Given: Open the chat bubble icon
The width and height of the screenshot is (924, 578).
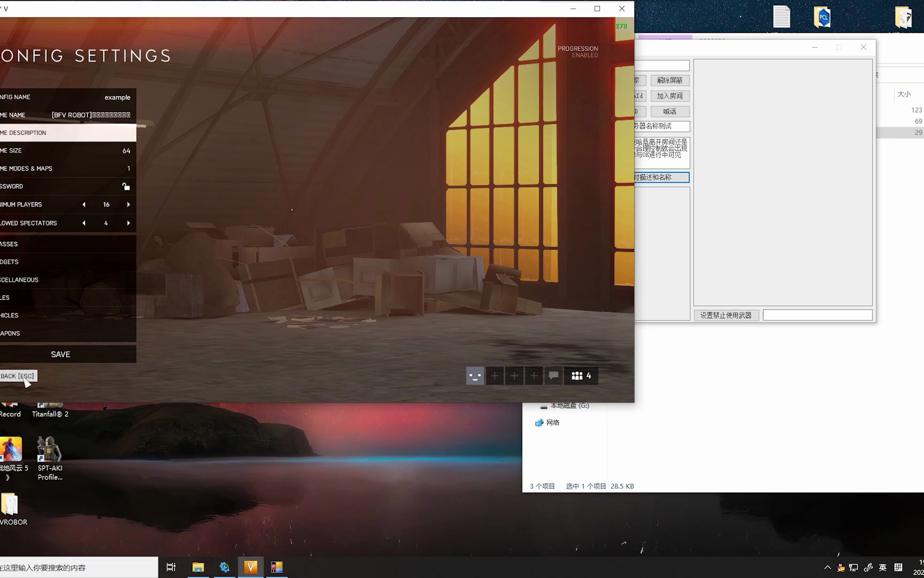Looking at the screenshot, I should point(554,376).
